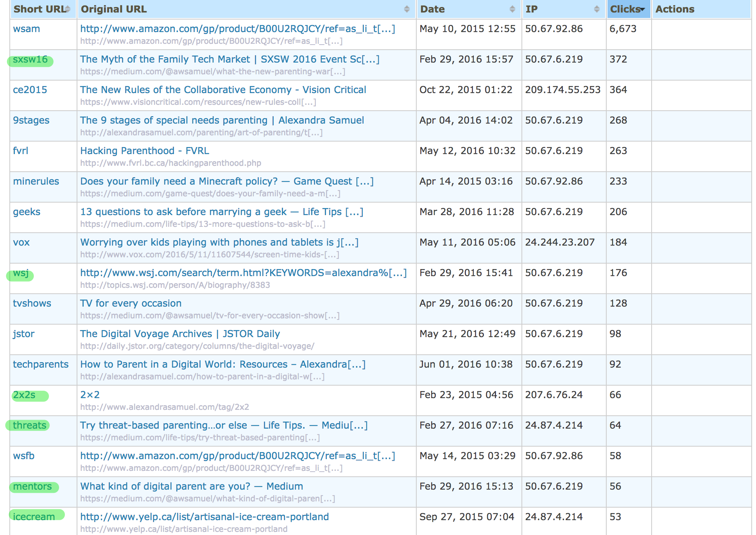
Task: Sort table by Clicks column
Action: coord(629,9)
